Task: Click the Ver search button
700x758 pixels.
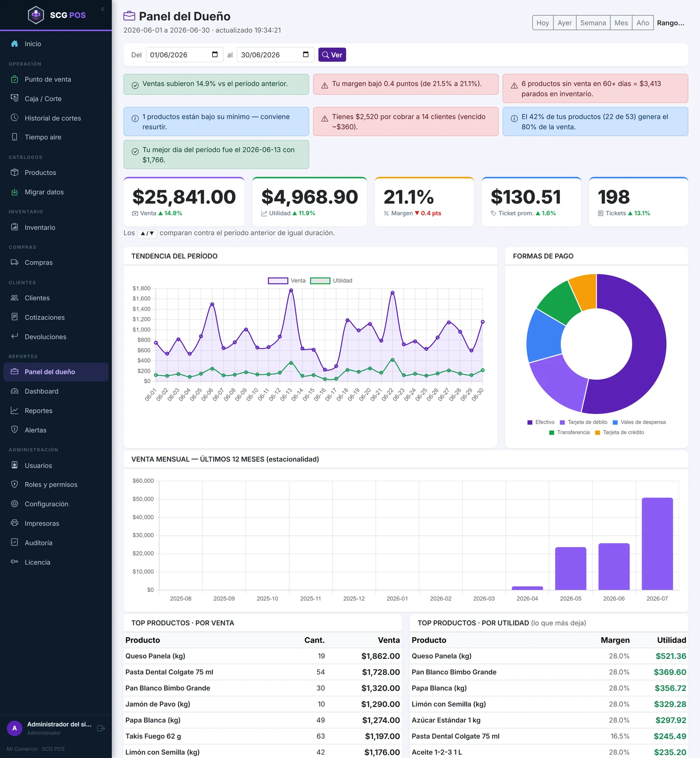Action: click(x=332, y=55)
